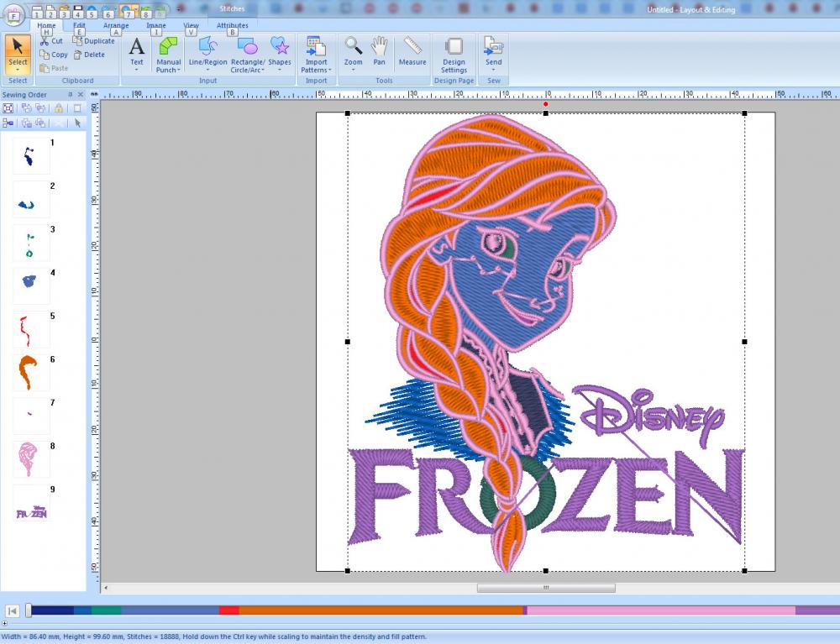The height and width of the screenshot is (644, 840).
Task: Click the red segment of the color bar
Action: pyautogui.click(x=228, y=610)
